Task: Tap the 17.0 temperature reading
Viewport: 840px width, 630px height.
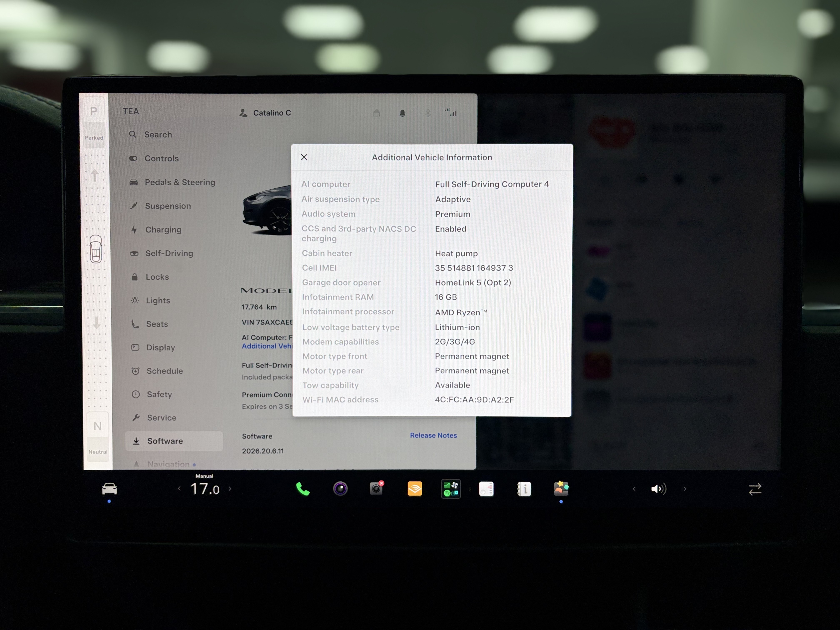Action: click(x=205, y=489)
